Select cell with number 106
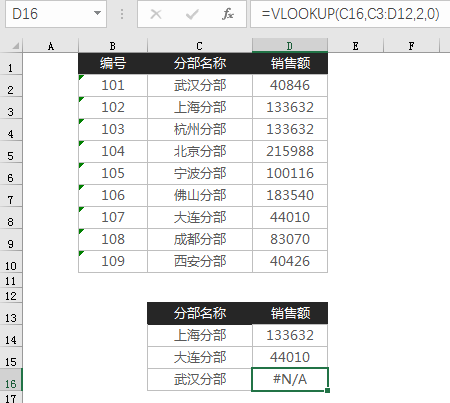 (113, 195)
